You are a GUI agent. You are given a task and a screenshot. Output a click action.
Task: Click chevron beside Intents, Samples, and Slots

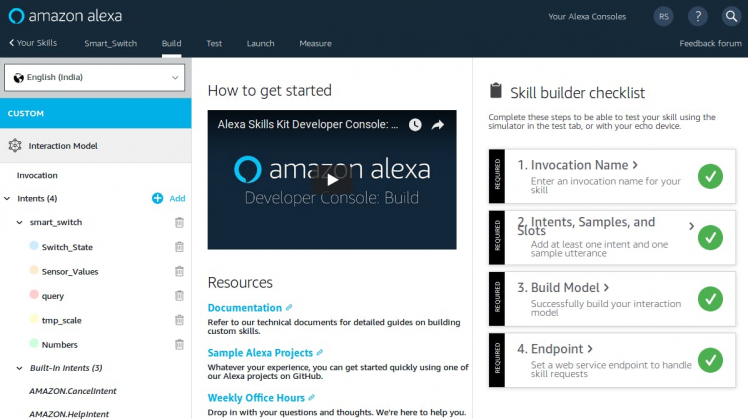(691, 226)
